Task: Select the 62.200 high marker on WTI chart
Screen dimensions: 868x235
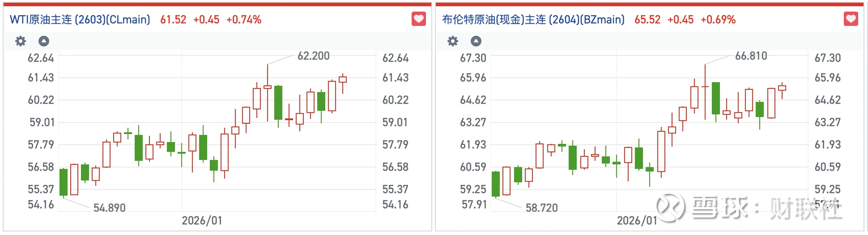Action: click(x=313, y=56)
